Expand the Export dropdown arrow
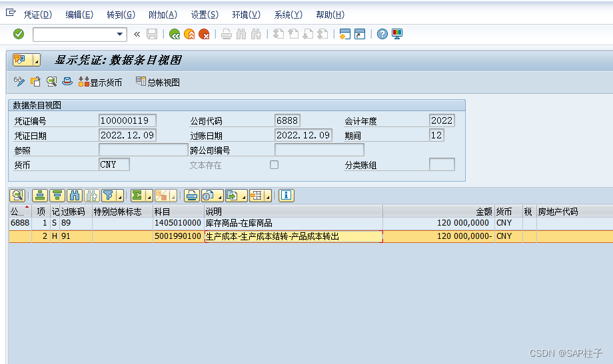613x364 pixels. click(x=244, y=195)
